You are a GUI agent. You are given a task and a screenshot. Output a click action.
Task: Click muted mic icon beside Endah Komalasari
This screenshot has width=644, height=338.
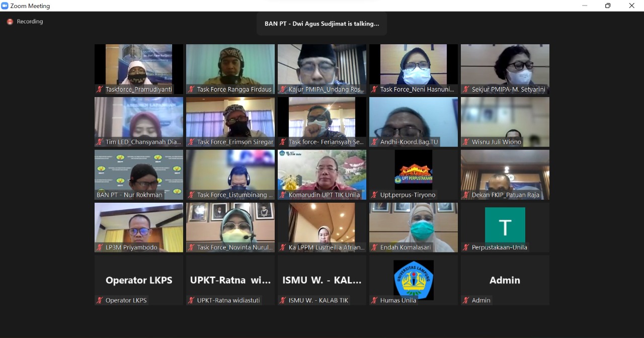(x=375, y=247)
